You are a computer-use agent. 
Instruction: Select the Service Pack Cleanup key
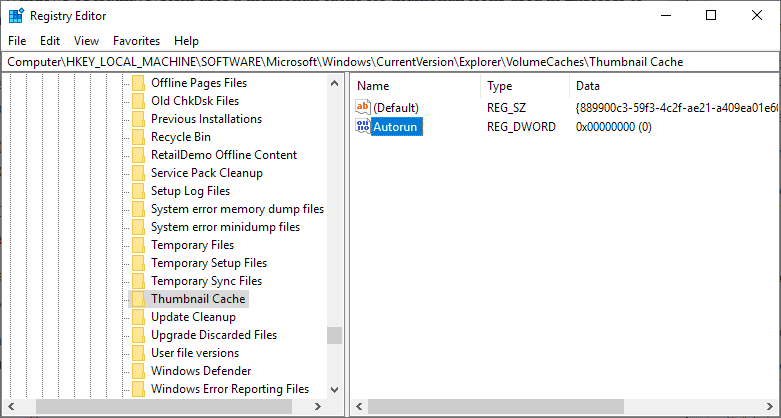click(x=207, y=173)
